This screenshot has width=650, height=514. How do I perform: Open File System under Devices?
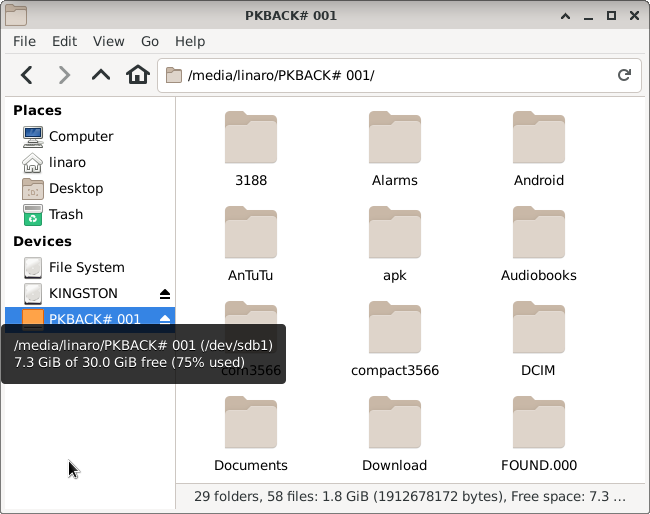[90, 268]
